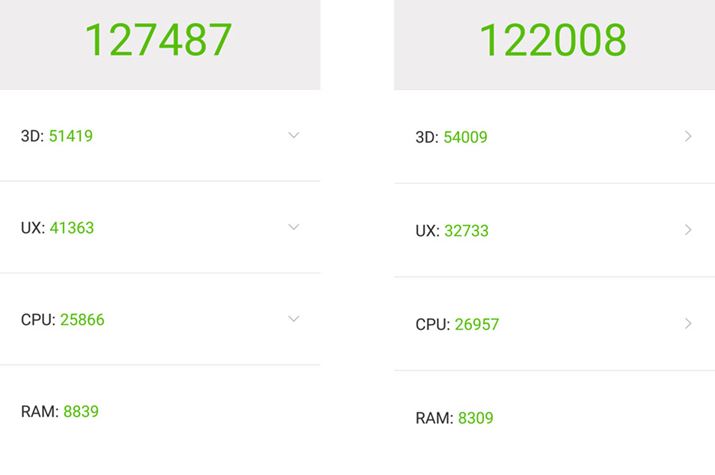Expand the CPU score 25866 chevron

[x=293, y=319]
